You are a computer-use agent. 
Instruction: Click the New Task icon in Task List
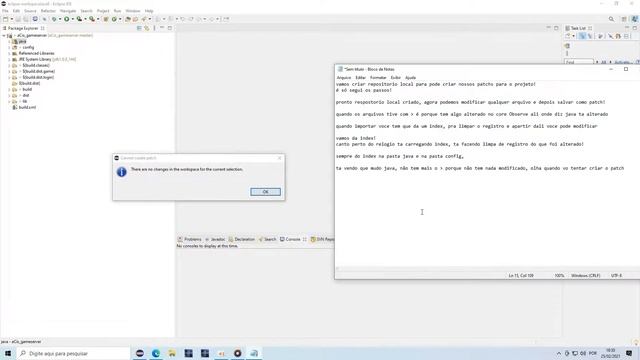coord(568,36)
